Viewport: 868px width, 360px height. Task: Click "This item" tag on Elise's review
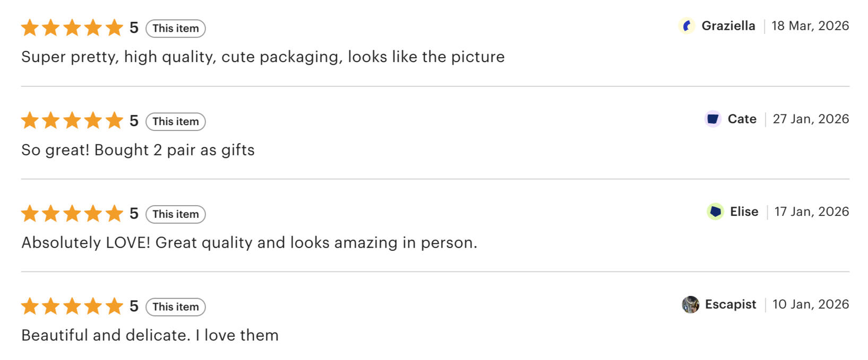click(x=175, y=214)
